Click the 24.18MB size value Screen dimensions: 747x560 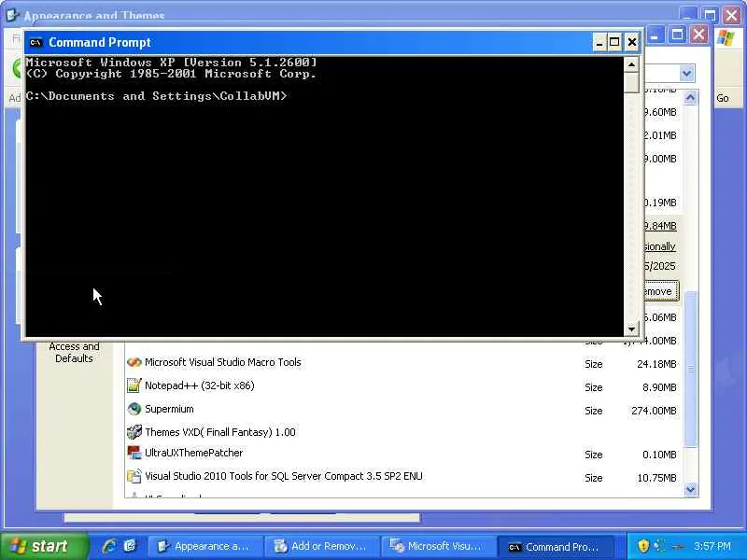[656, 364]
